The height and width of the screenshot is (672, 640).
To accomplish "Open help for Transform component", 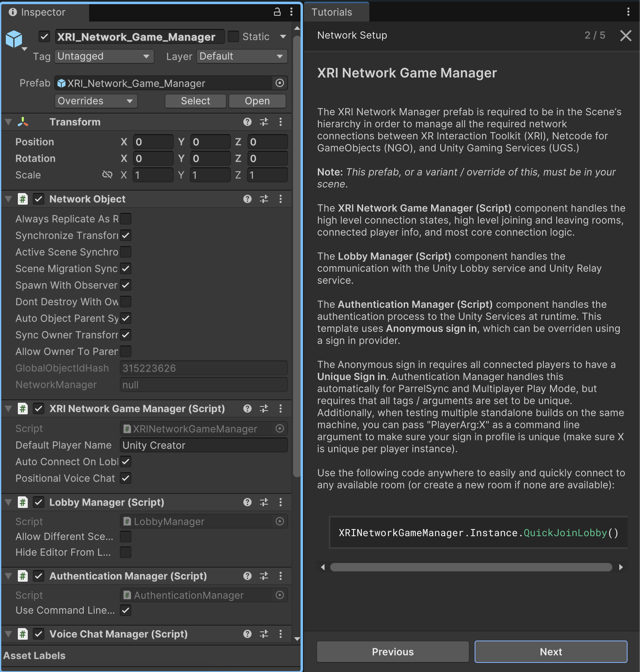I will tap(247, 122).
